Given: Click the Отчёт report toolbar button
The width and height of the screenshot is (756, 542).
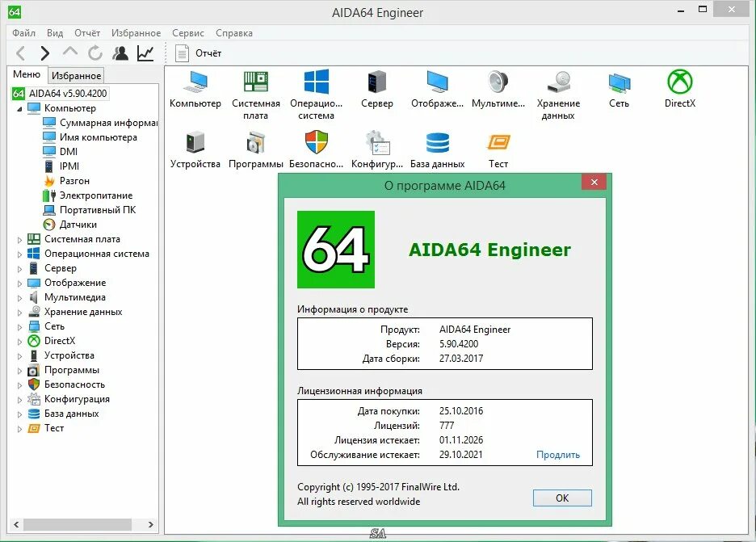Looking at the screenshot, I should (198, 53).
